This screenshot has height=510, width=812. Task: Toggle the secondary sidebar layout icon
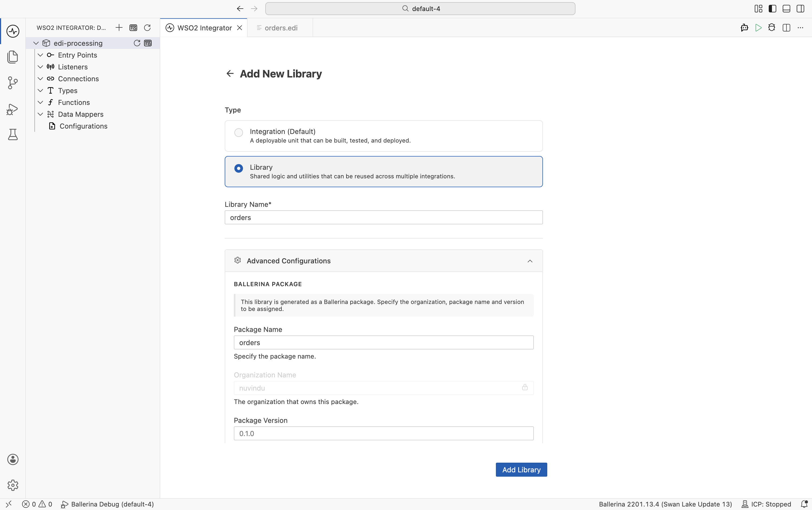pos(800,9)
